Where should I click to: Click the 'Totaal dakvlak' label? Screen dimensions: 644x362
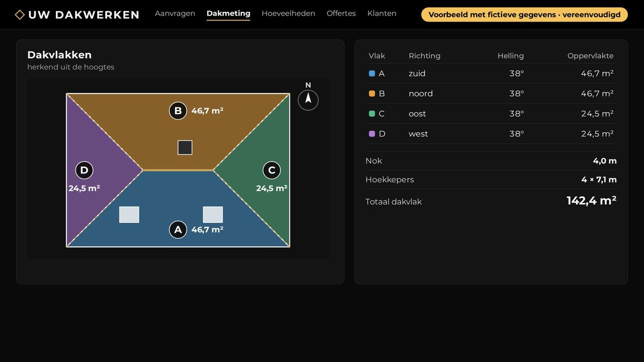393,202
